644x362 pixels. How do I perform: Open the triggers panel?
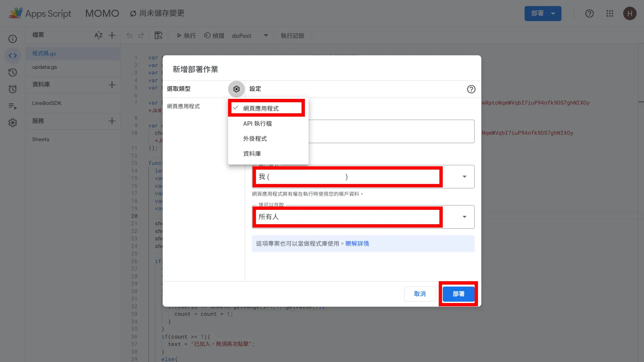12,89
